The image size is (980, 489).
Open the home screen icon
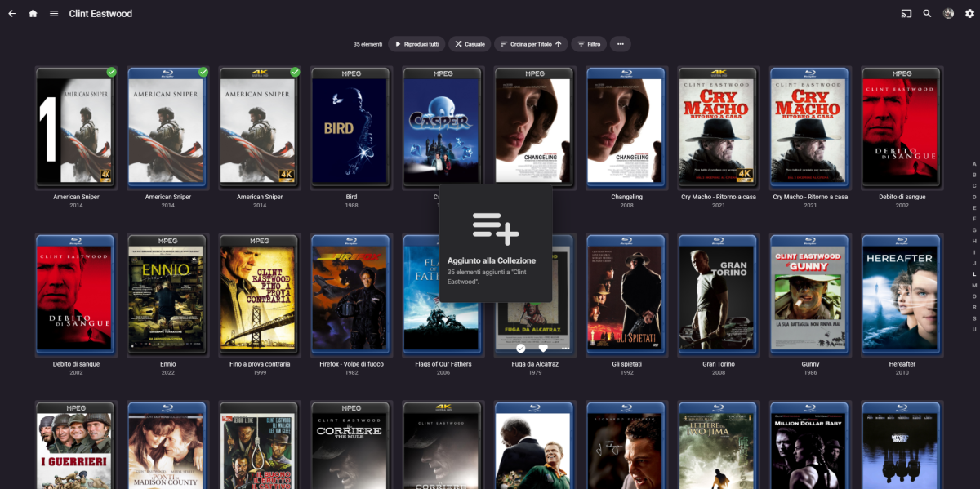coord(33,14)
